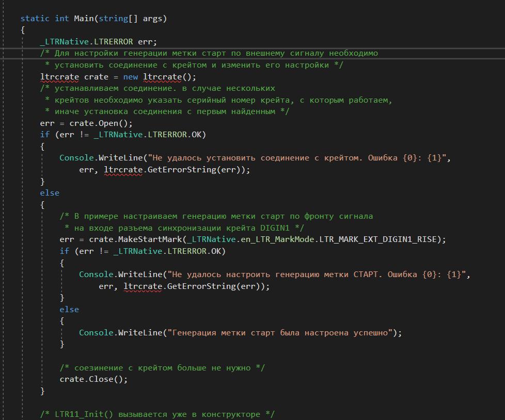Image resolution: width=505 pixels, height=420 pixels.
Task: Click the 'crate' variable name in its declaration
Action: coord(96,77)
